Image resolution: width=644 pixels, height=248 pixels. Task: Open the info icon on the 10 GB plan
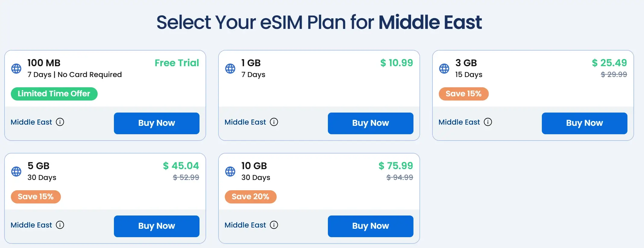274,225
